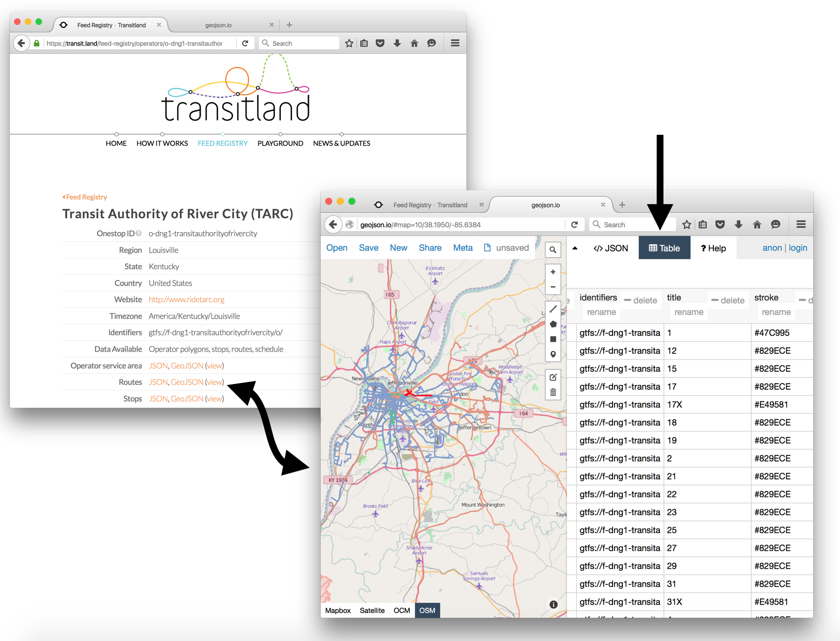Image resolution: width=840 pixels, height=641 pixels.
Task: Open Stops JSON link
Action: [158, 399]
